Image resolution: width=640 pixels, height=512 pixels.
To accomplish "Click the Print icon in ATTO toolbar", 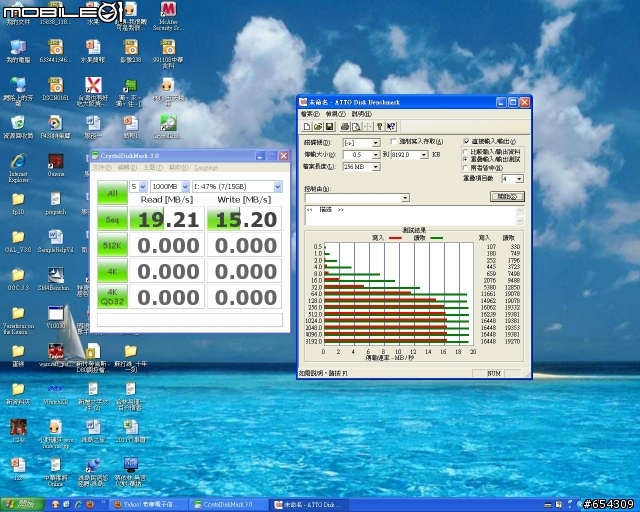I will click(343, 126).
